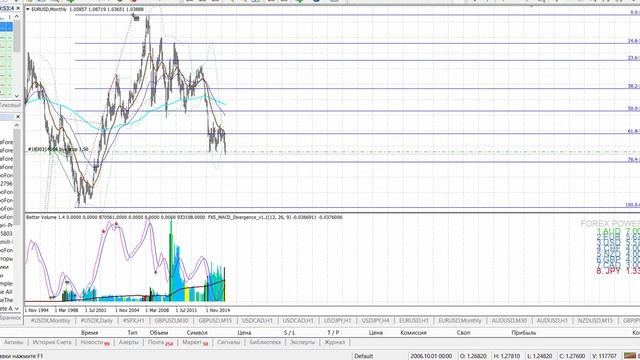Click the 2006.10.01 00:00 status bar date

(431, 356)
